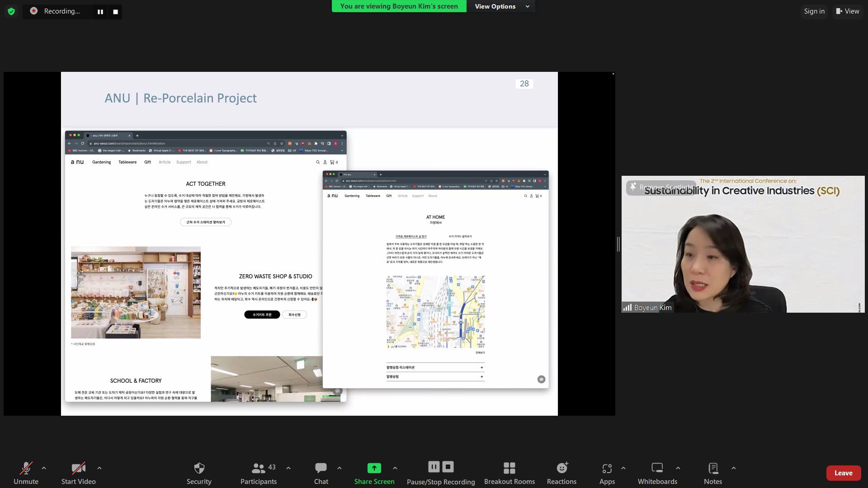Click the green Share Screen icon
Viewport: 868px width, 488px height.
[374, 468]
